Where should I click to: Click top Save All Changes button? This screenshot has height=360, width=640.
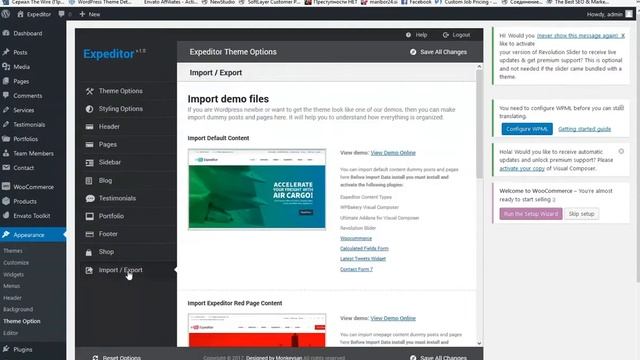438,52
